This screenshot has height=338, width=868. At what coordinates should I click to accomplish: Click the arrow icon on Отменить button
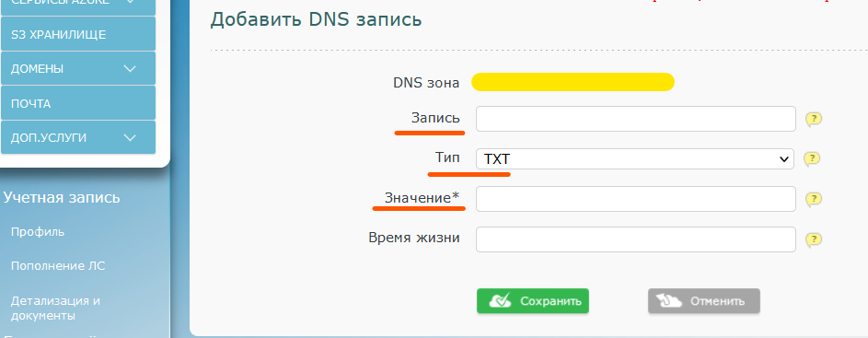tap(669, 301)
